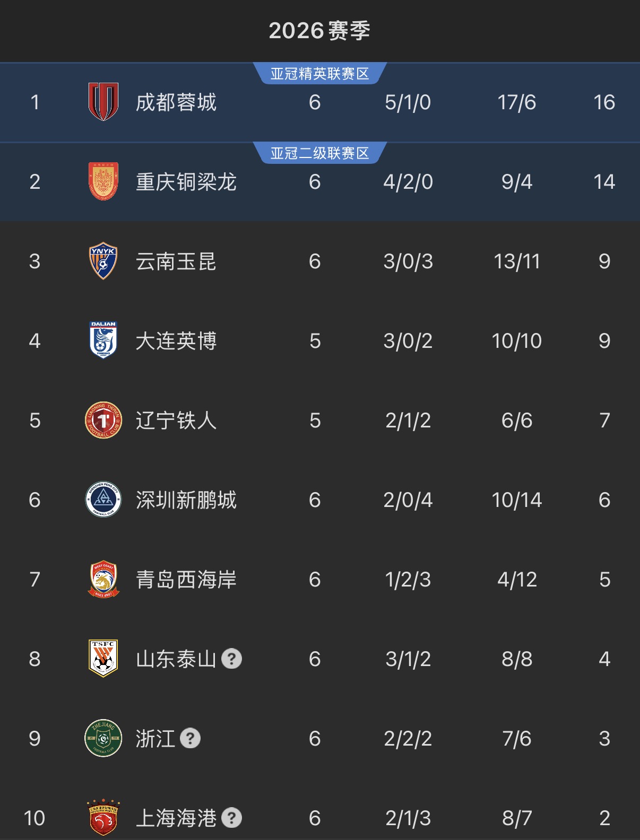Viewport: 640px width, 840px height.
Task: Tap the Yunnan Yukun YNYK badge
Action: coord(103,261)
